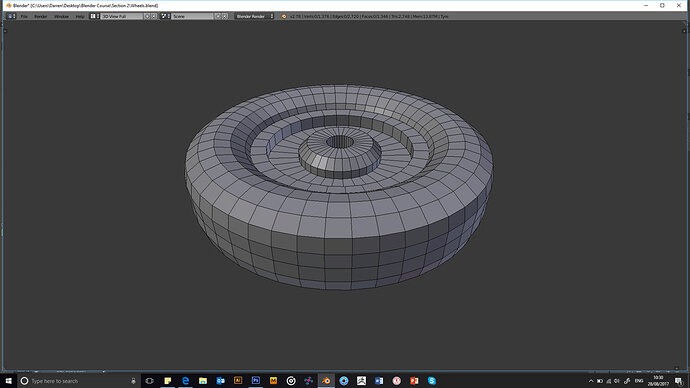Open Task View from the taskbar

(150, 381)
